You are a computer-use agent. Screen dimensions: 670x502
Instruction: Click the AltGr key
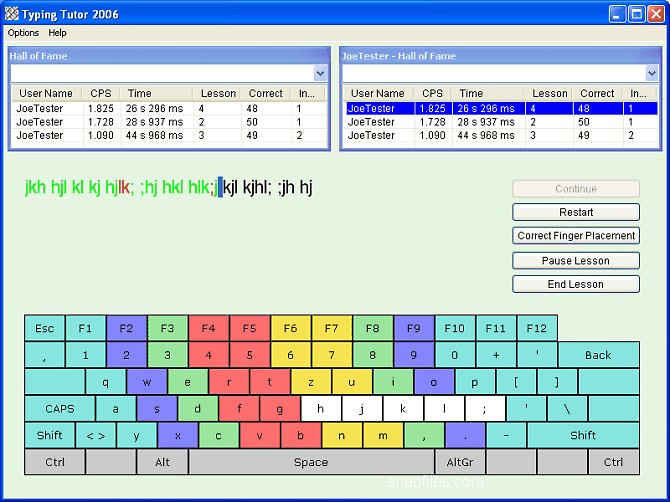pos(460,462)
